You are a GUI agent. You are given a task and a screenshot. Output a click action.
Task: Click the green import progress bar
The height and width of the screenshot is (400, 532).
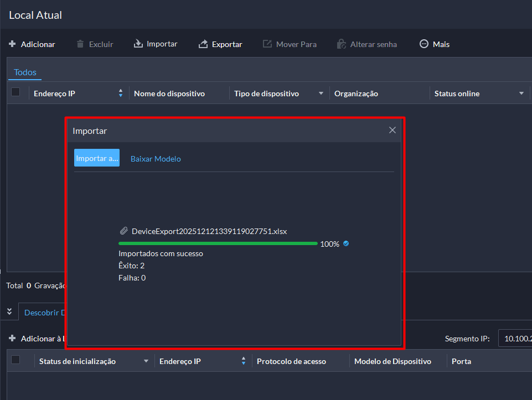point(218,243)
